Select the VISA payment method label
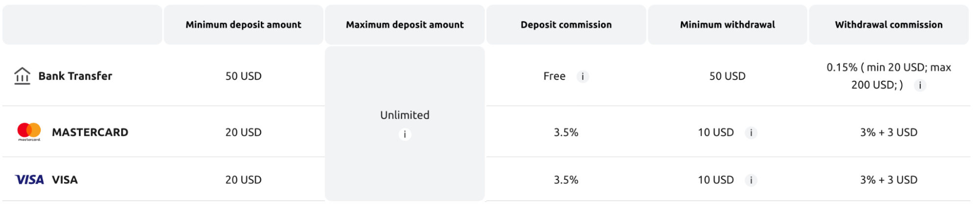Viewport: 980px width, 211px height. click(x=65, y=180)
